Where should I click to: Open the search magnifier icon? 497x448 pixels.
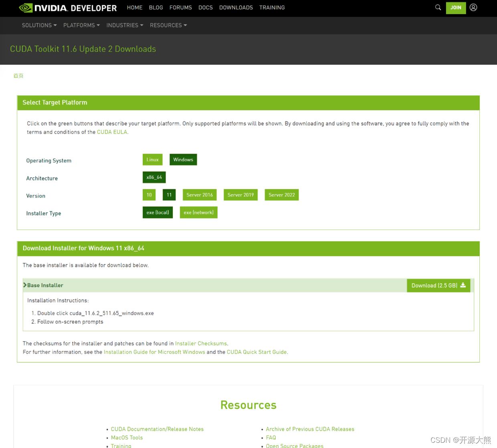(x=438, y=7)
